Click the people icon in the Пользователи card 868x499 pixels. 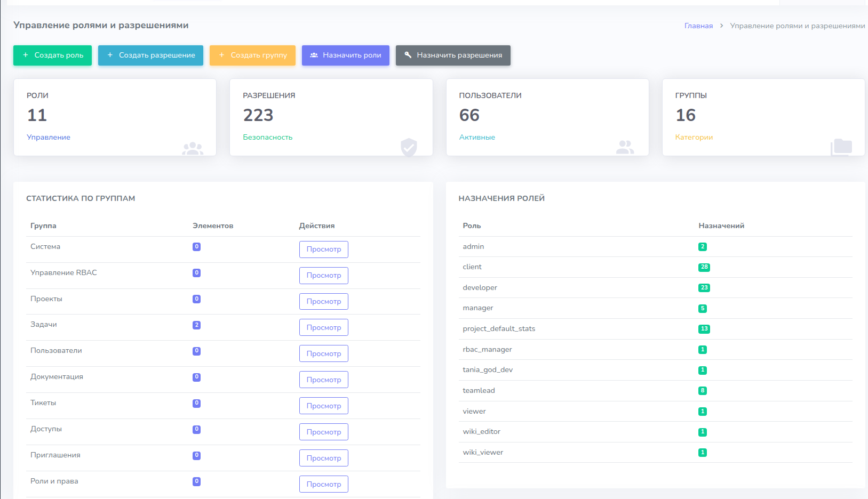625,147
